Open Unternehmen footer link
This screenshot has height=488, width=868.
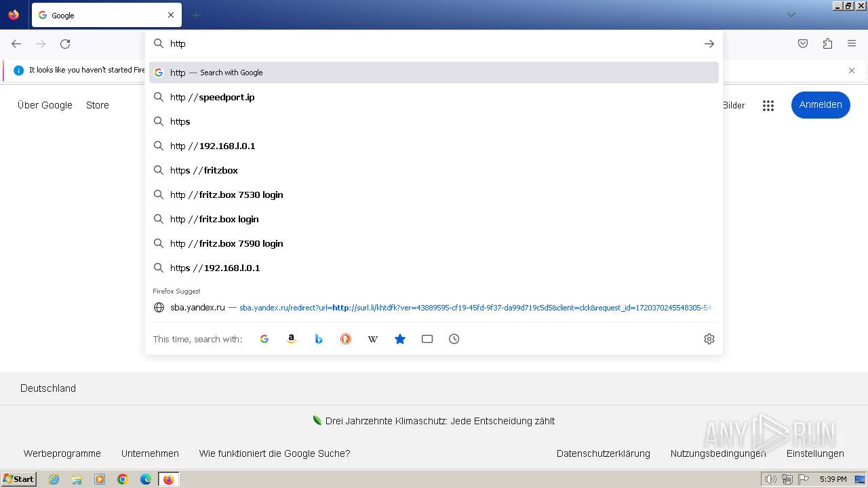pyautogui.click(x=150, y=453)
